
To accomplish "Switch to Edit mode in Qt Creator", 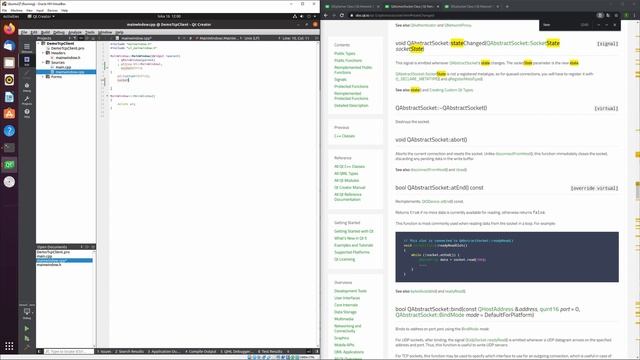I will [x=27, y=61].
